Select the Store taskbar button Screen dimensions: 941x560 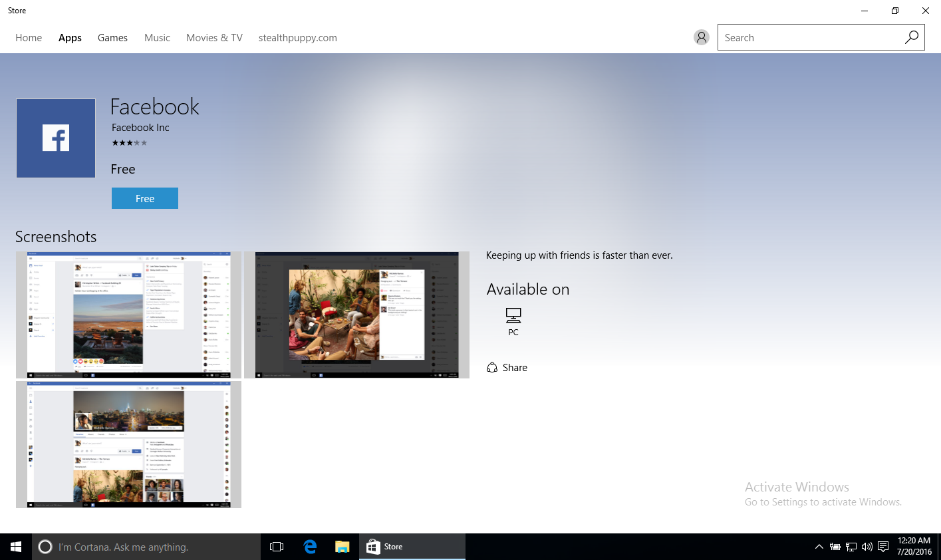point(412,547)
